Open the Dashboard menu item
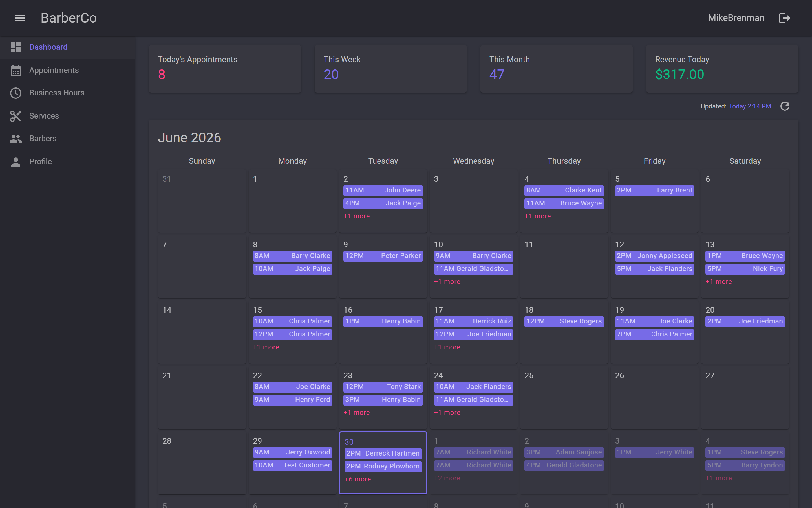The height and width of the screenshot is (508, 812). pyautogui.click(x=68, y=47)
